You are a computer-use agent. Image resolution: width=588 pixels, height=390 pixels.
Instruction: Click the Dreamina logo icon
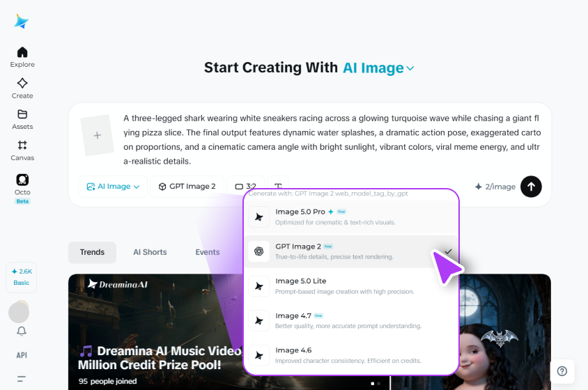click(x=22, y=21)
